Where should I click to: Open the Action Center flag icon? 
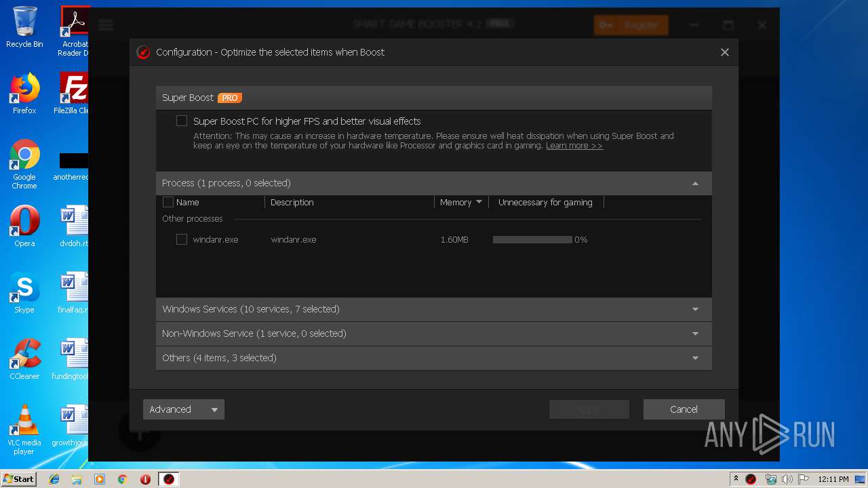pyautogui.click(x=803, y=479)
